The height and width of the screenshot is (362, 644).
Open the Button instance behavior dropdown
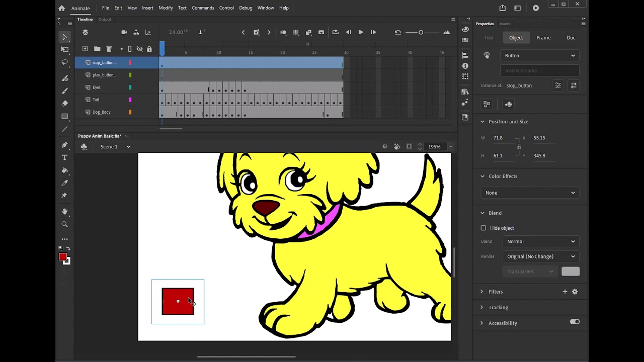(540, 56)
